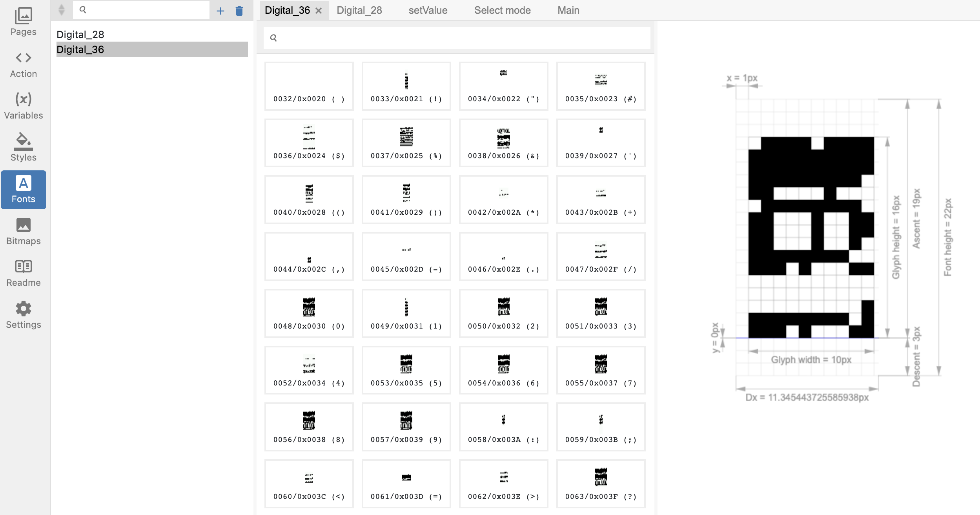Select the glyph 0048/0x0030 (0)

coord(309,313)
